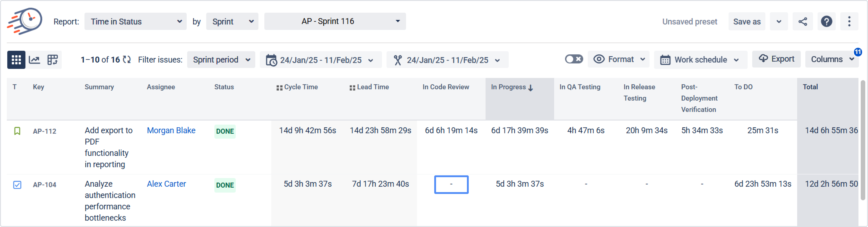The height and width of the screenshot is (227, 868).
Task: Open the help question mark icon
Action: tap(826, 22)
